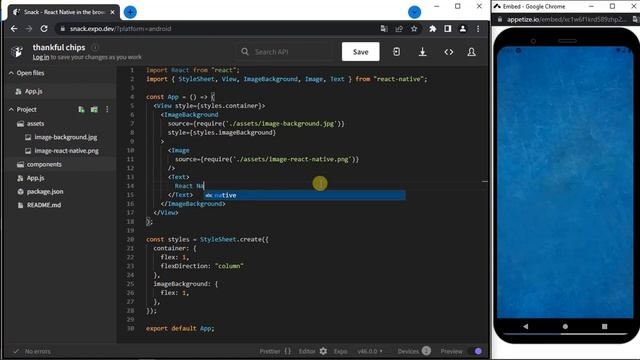
Task: Expand the components folder
Action: [39, 164]
